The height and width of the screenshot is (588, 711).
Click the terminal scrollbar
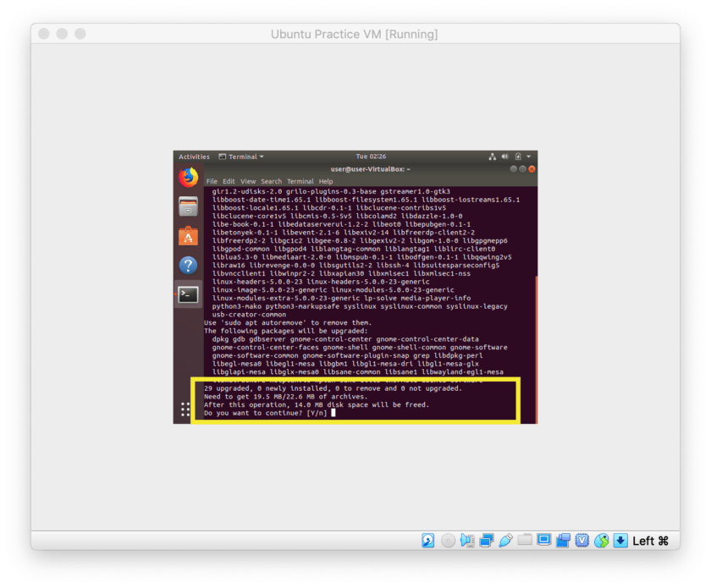(x=537, y=349)
